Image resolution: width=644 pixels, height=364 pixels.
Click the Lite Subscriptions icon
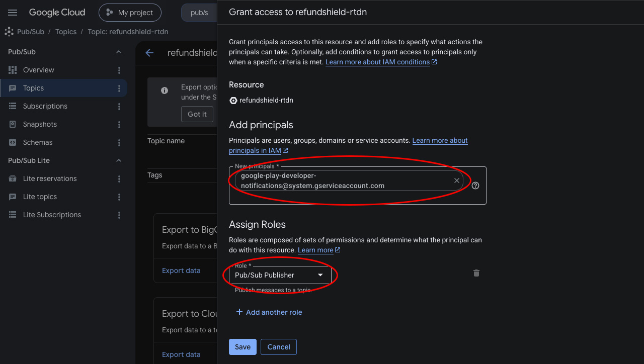(13, 215)
